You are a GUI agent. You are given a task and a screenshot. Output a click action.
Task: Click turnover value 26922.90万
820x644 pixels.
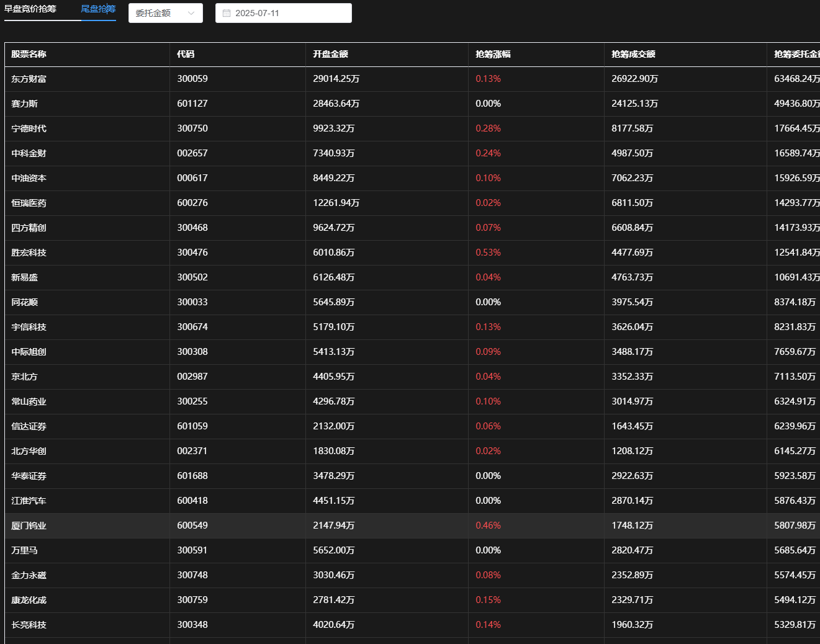pyautogui.click(x=635, y=79)
